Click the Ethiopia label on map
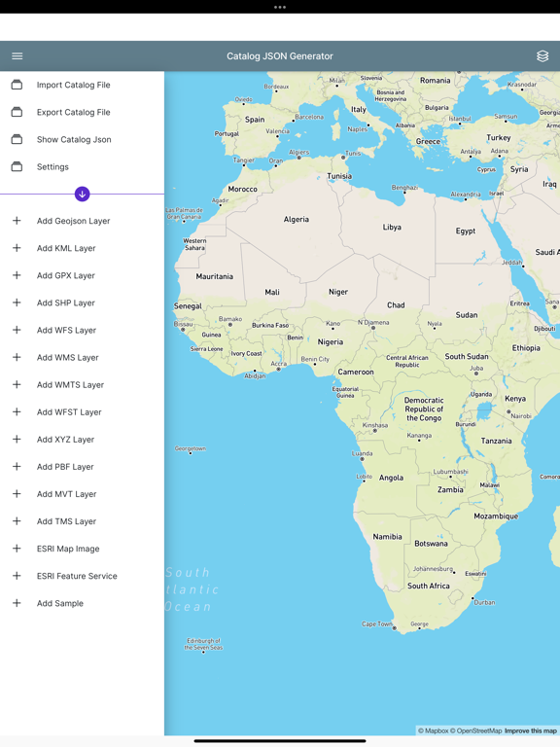 coord(526,348)
